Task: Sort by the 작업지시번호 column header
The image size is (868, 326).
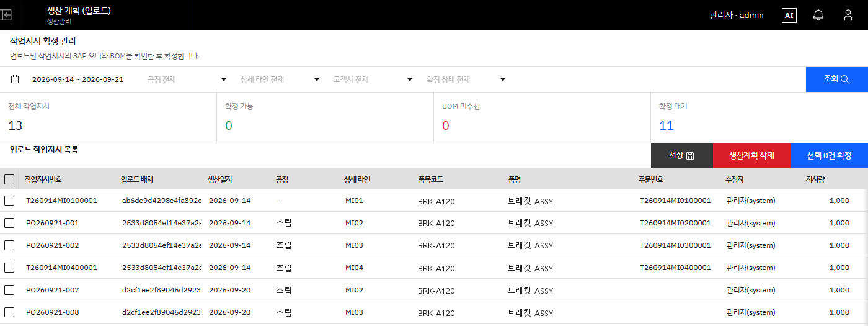Action: [x=43, y=179]
